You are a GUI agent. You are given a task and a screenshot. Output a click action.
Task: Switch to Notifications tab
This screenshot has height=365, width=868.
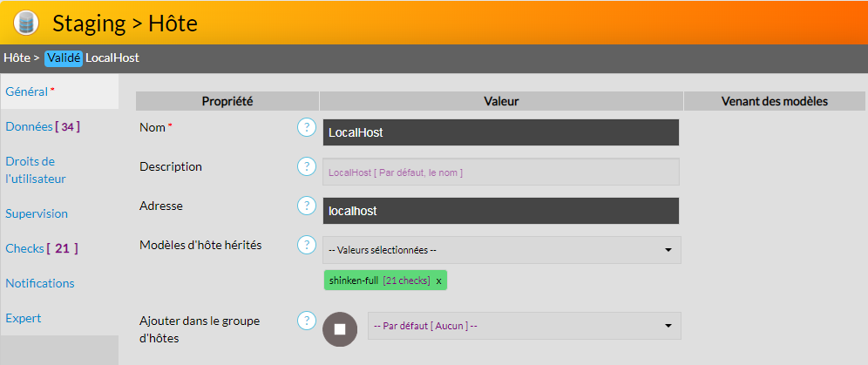(40, 283)
